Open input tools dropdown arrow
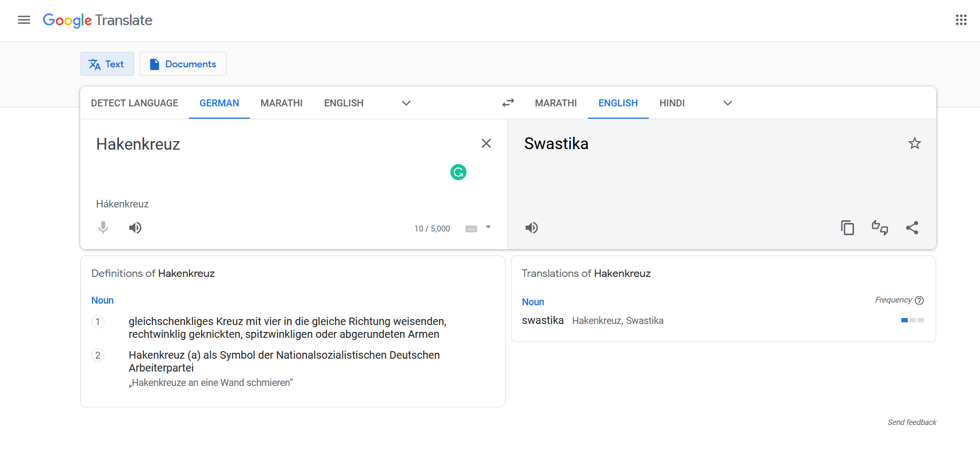This screenshot has width=980, height=472. point(488,227)
